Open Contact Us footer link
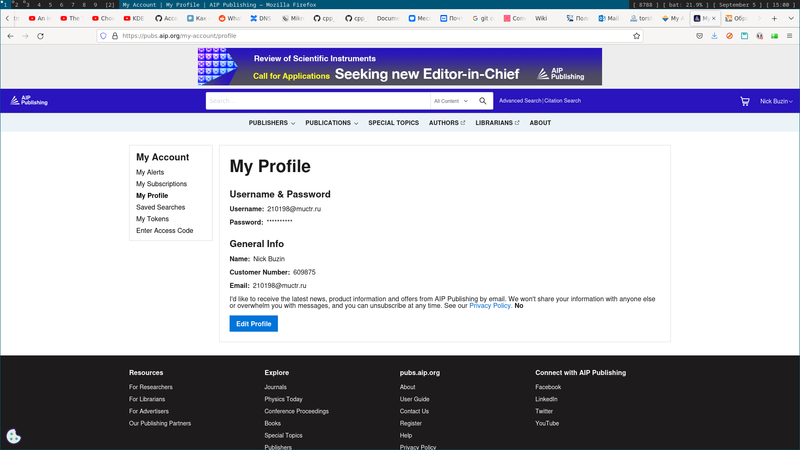Image resolution: width=800 pixels, height=450 pixels. [x=414, y=411]
